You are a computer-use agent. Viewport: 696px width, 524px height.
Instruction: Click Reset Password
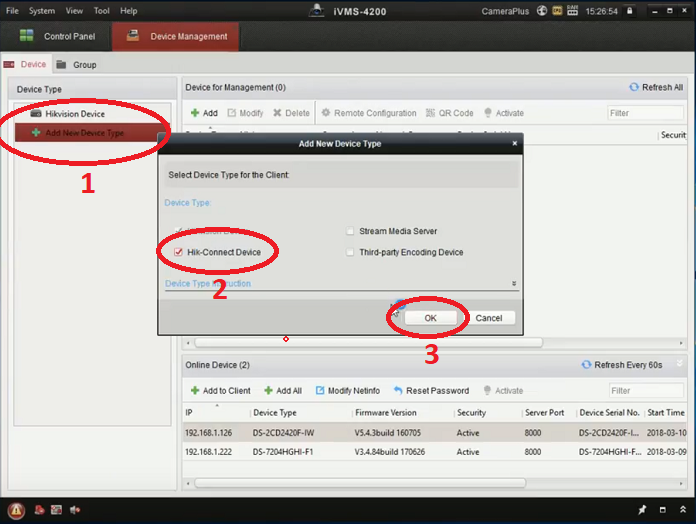pyautogui.click(x=431, y=391)
